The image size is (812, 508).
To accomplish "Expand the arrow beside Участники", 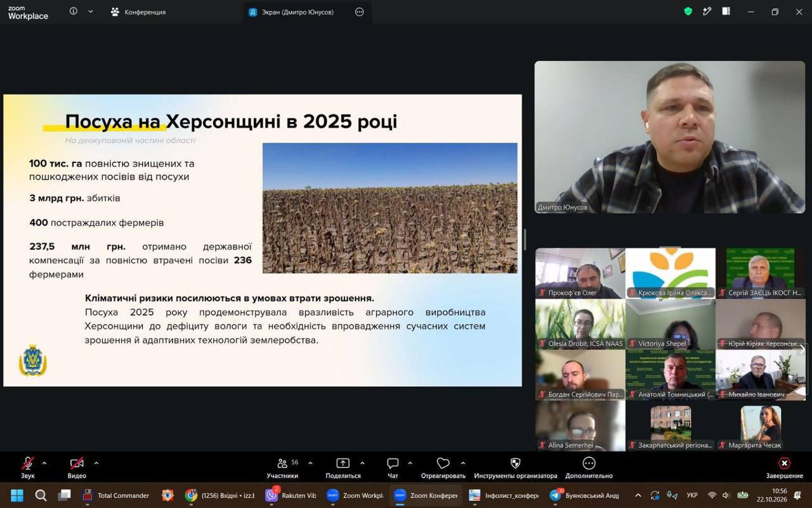I will pos(310,463).
